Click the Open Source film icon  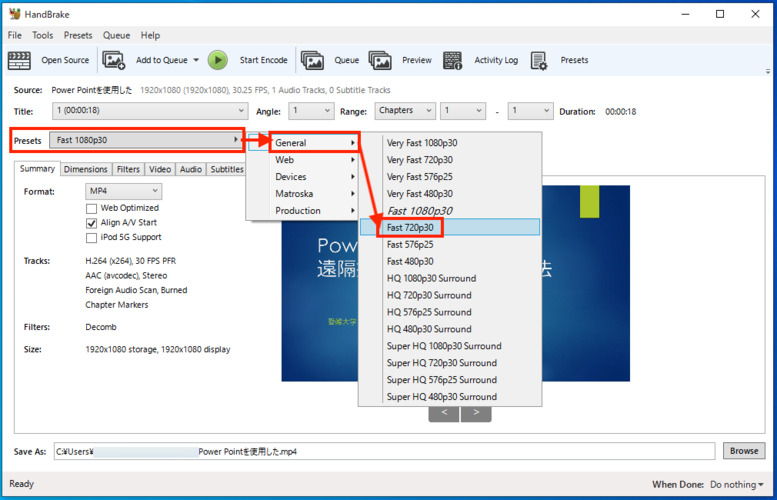click(19, 60)
